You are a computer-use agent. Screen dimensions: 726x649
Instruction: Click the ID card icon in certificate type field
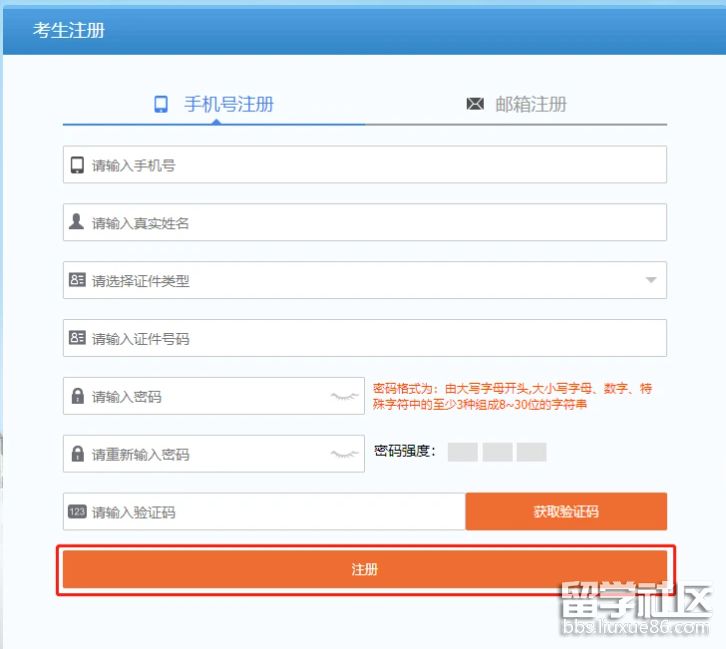point(77,280)
